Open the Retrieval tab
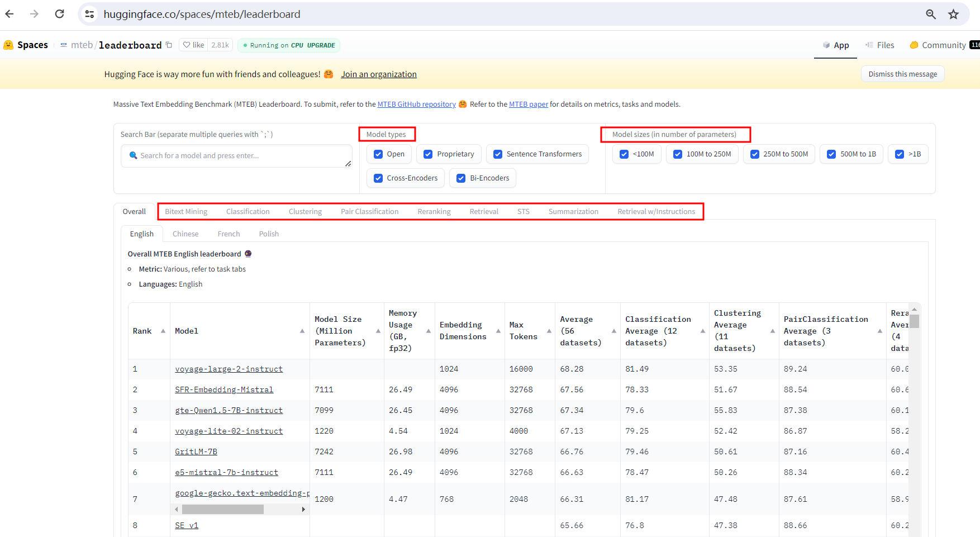 (484, 211)
